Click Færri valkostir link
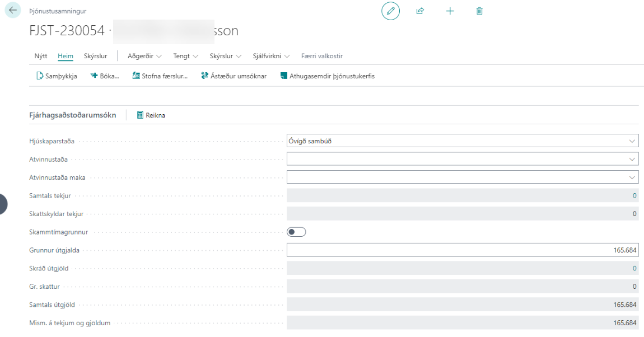Screen dimensions: 644x337 (x=321, y=56)
